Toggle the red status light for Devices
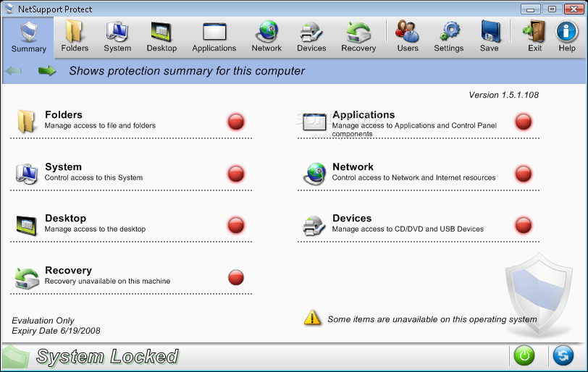Image resolution: width=588 pixels, height=372 pixels. click(x=524, y=226)
